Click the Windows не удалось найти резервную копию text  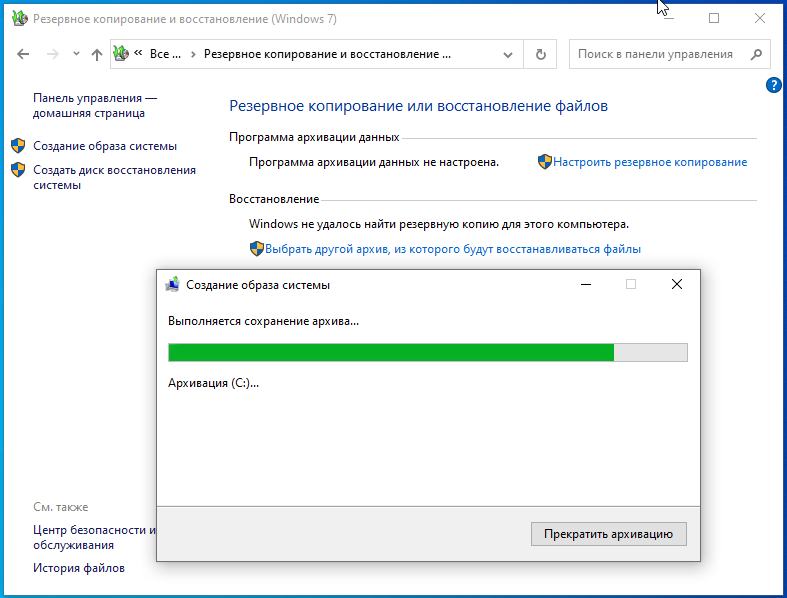(439, 224)
